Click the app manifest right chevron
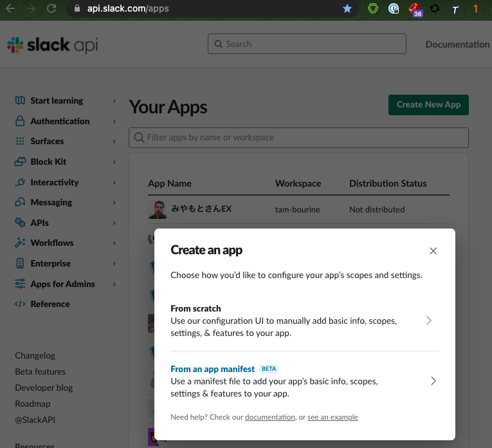Screen dimensions: 492x448 point(433,381)
